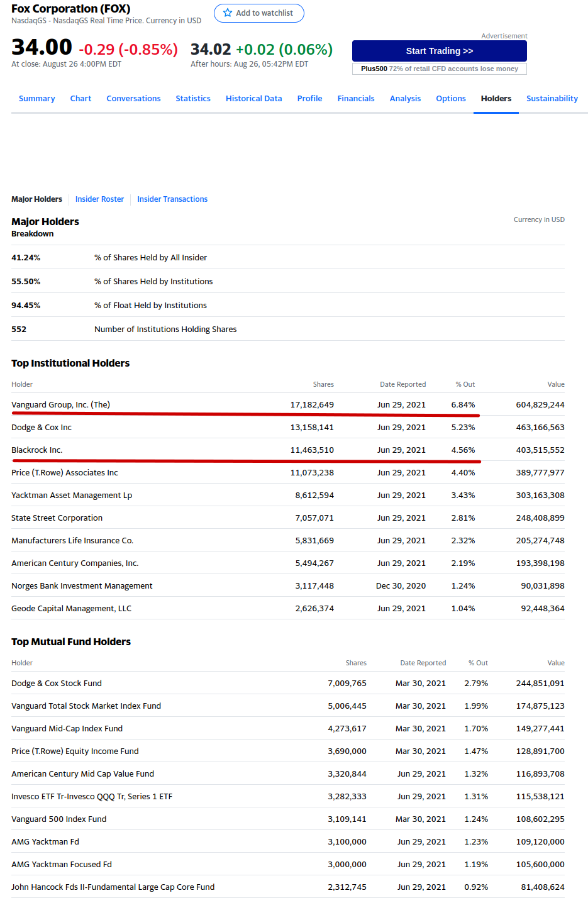Screen dimensions: 588x920
Task: View the Profile tab
Action: 309,99
